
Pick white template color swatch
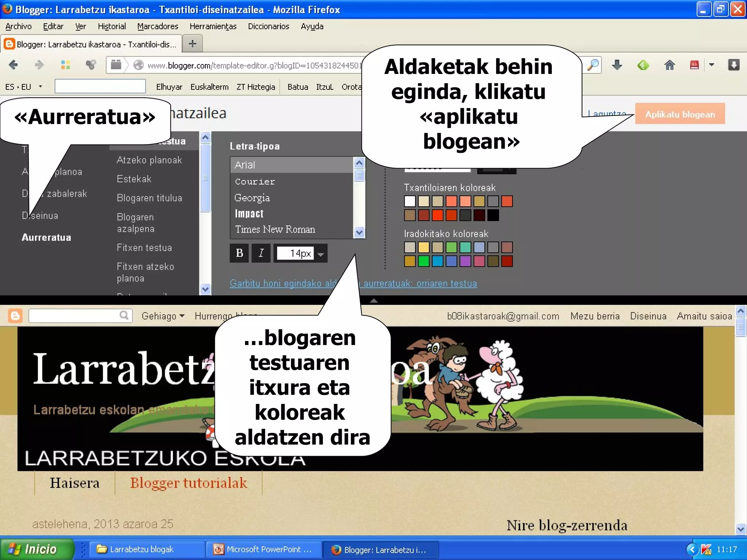pyautogui.click(x=410, y=201)
